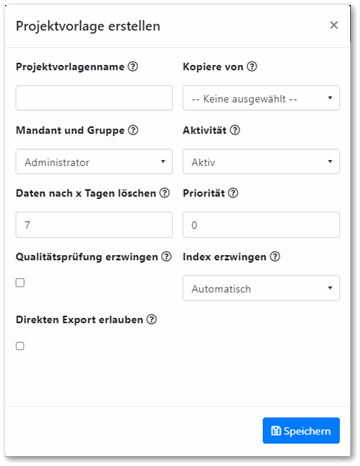Expand the Index erzwingen Automatisch dropdown
Screen dimensions: 360x466
click(261, 288)
